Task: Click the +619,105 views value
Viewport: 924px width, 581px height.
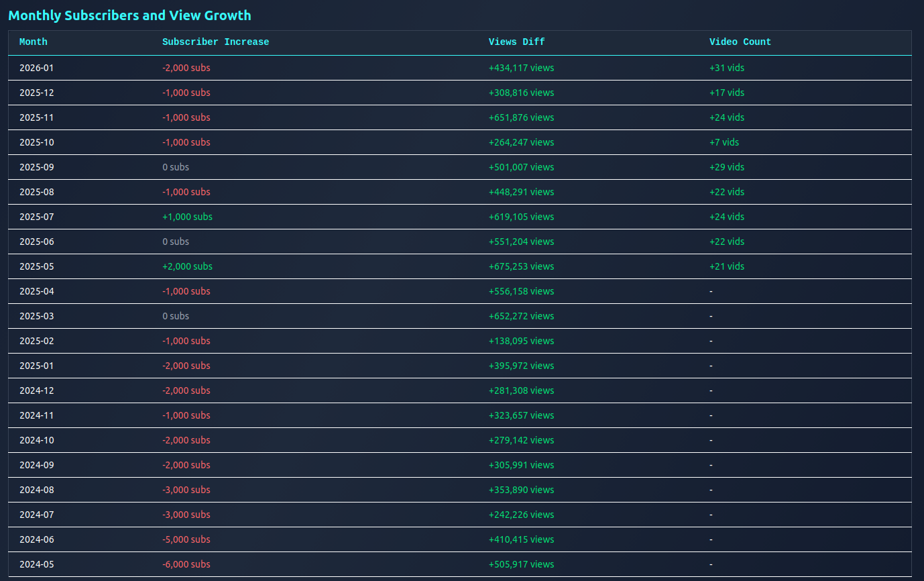Action: point(522,217)
